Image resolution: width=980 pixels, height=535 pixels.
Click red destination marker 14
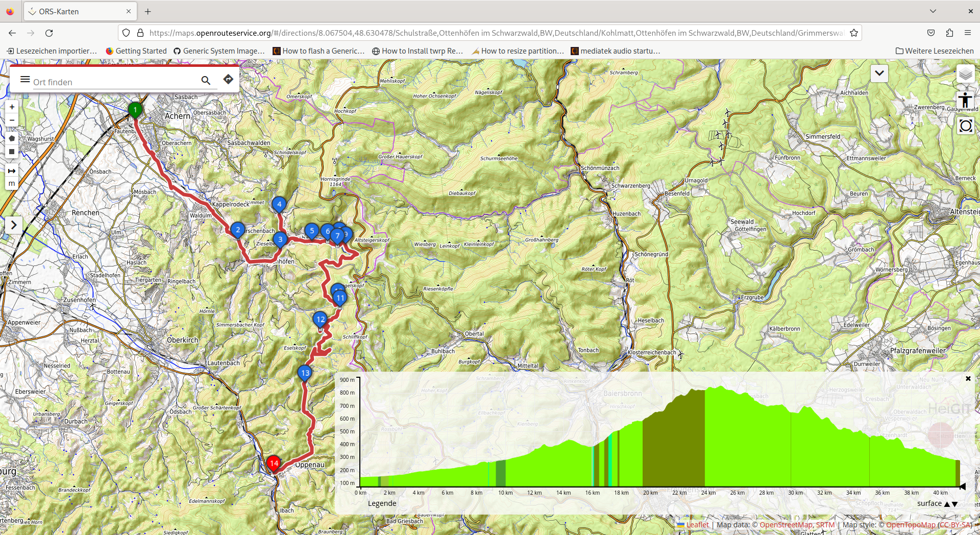pos(274,464)
